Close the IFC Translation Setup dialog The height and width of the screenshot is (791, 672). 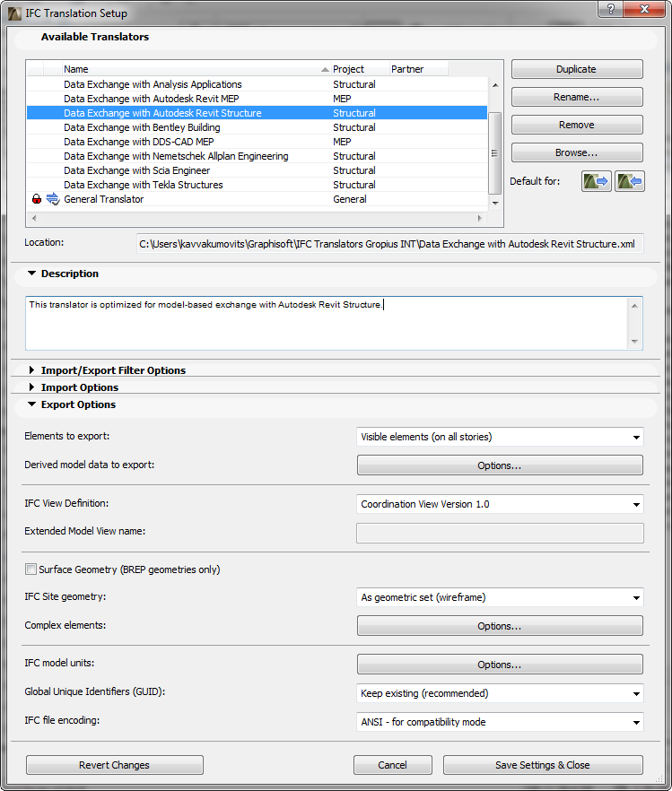click(644, 9)
